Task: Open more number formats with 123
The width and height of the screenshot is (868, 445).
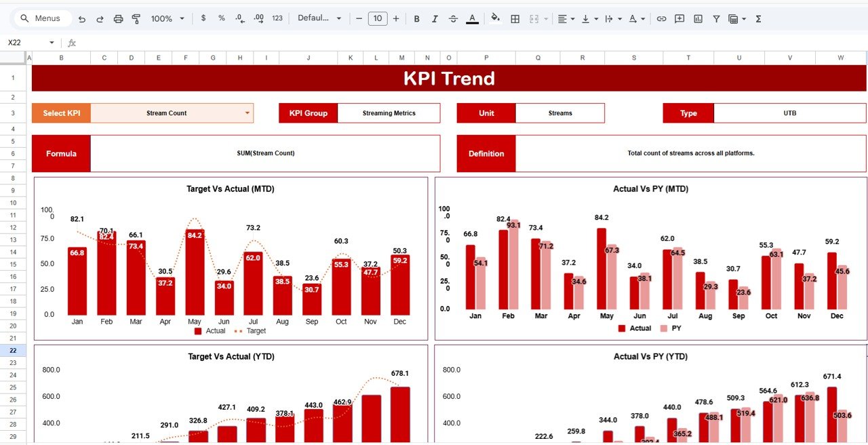Action: (277, 18)
